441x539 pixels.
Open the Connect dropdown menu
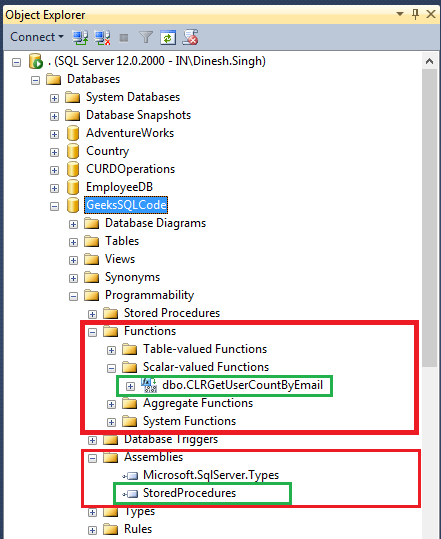[x=37, y=37]
